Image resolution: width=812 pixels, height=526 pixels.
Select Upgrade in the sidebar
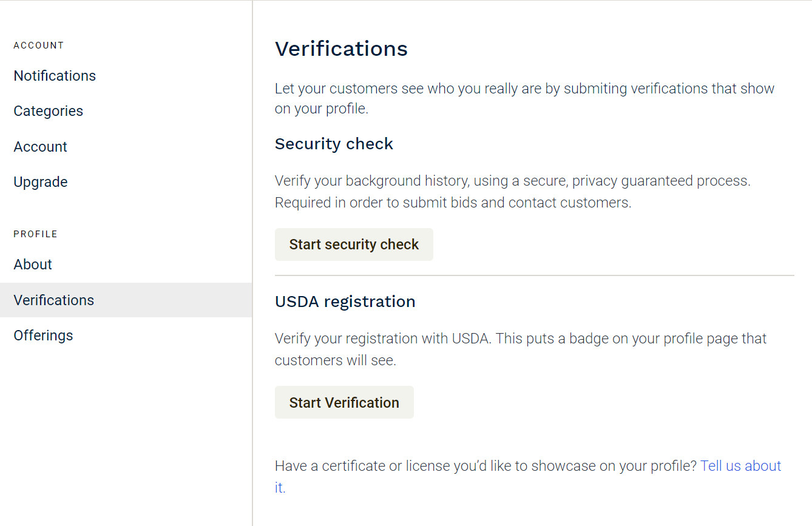coord(41,182)
